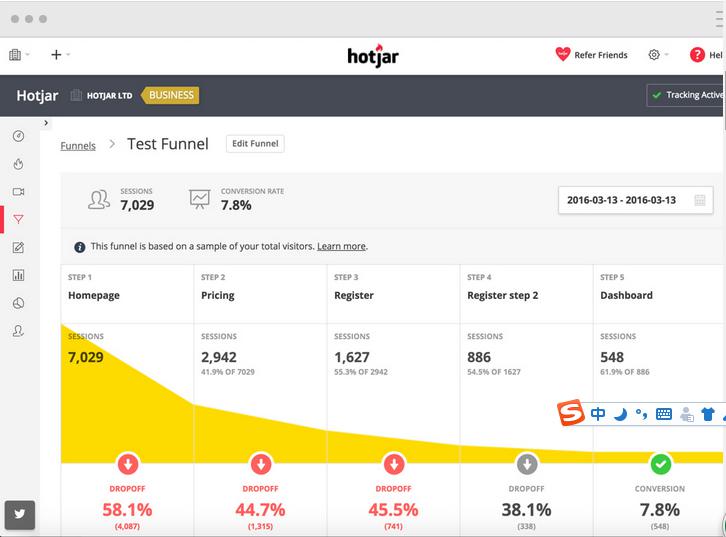The height and width of the screenshot is (537, 726).
Task: Click the Pricing dropoff red arrow icon
Action: point(261,464)
